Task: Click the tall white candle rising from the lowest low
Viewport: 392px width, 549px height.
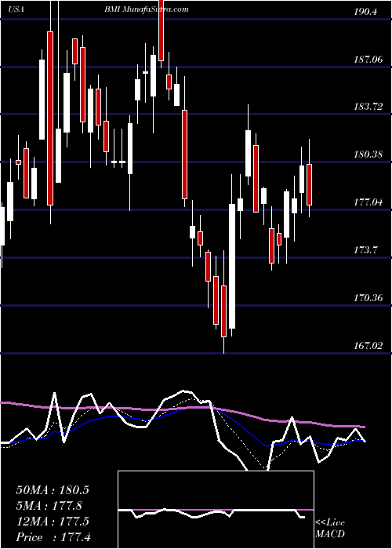Action: click(232, 266)
